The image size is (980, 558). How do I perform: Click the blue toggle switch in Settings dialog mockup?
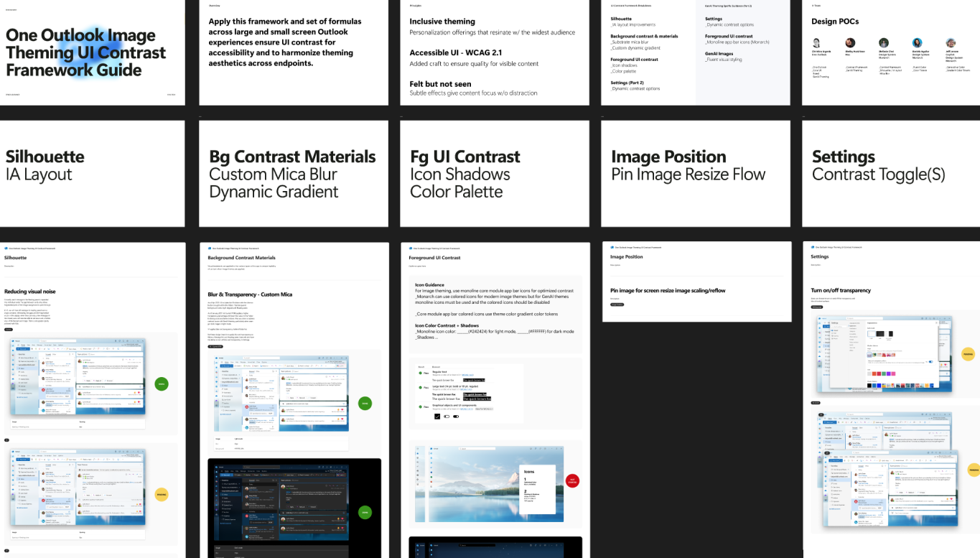coord(930,362)
